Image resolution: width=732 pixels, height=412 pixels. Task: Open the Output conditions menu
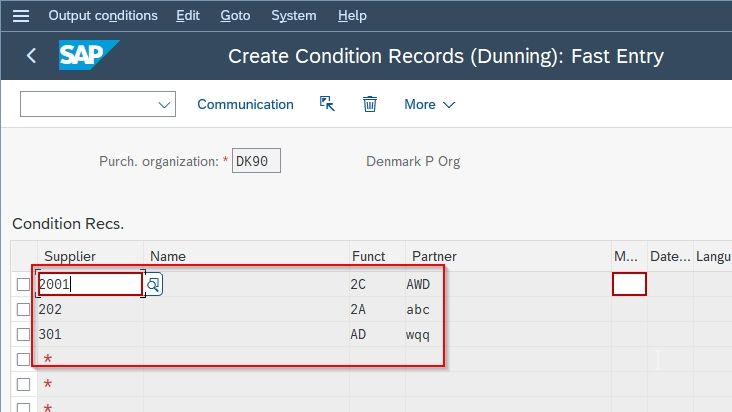pyautogui.click(x=103, y=15)
